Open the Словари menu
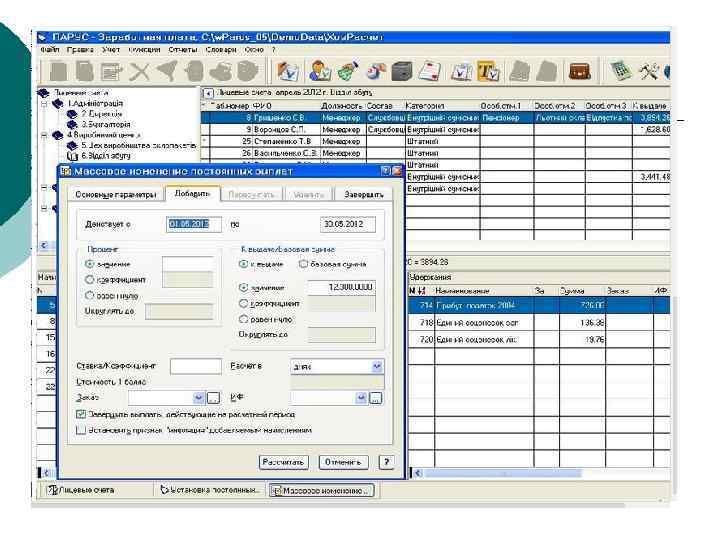 tap(221, 49)
